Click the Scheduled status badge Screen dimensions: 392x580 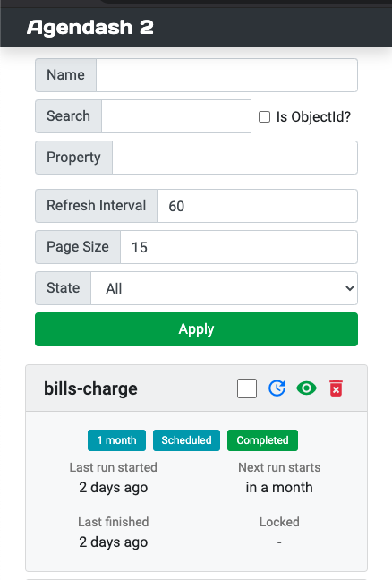tap(186, 440)
